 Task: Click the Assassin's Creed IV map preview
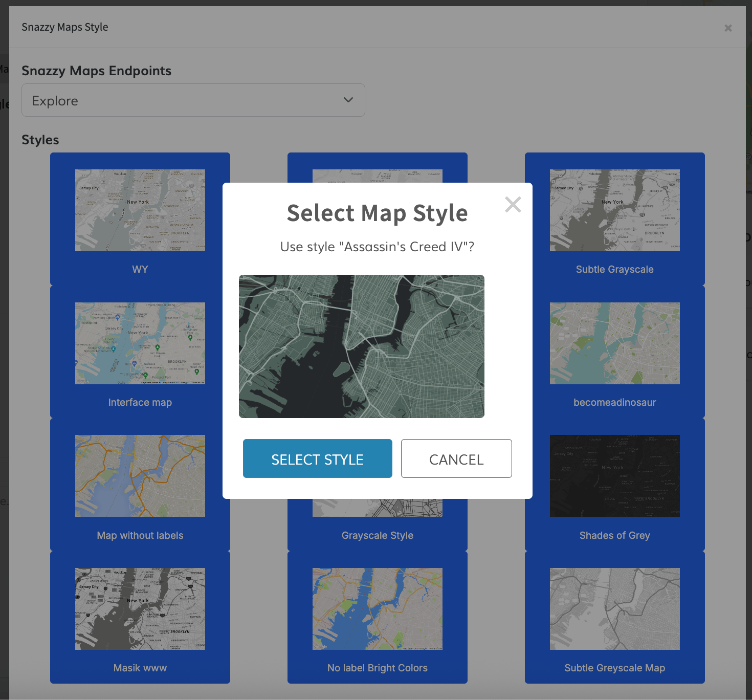(361, 346)
